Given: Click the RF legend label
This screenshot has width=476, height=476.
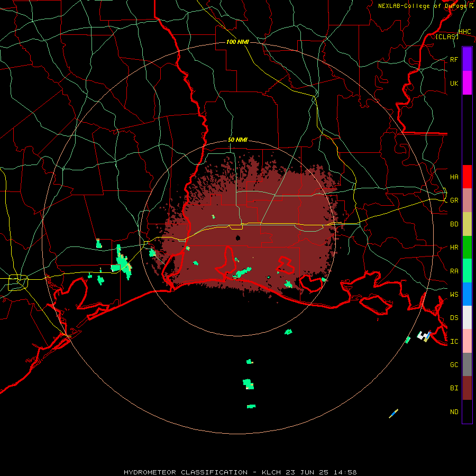Looking at the screenshot, I should pyautogui.click(x=454, y=59).
